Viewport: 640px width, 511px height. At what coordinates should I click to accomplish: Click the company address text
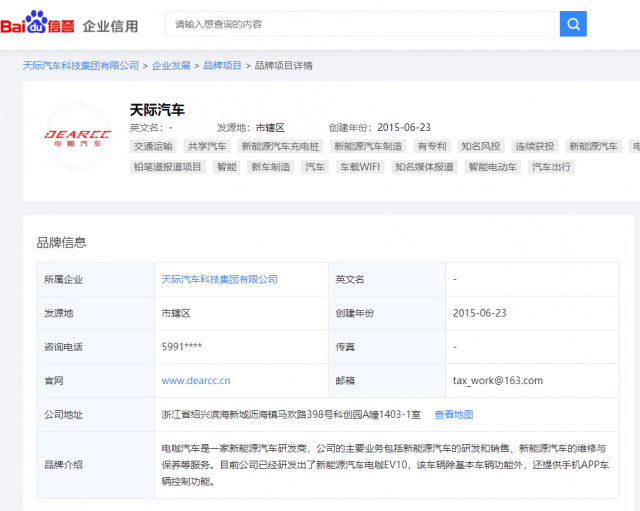click(291, 415)
